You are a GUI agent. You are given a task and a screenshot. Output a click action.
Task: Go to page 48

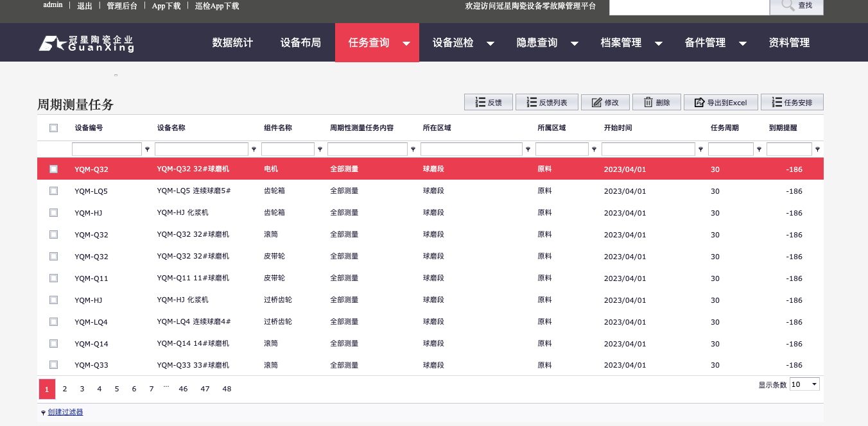tap(227, 389)
